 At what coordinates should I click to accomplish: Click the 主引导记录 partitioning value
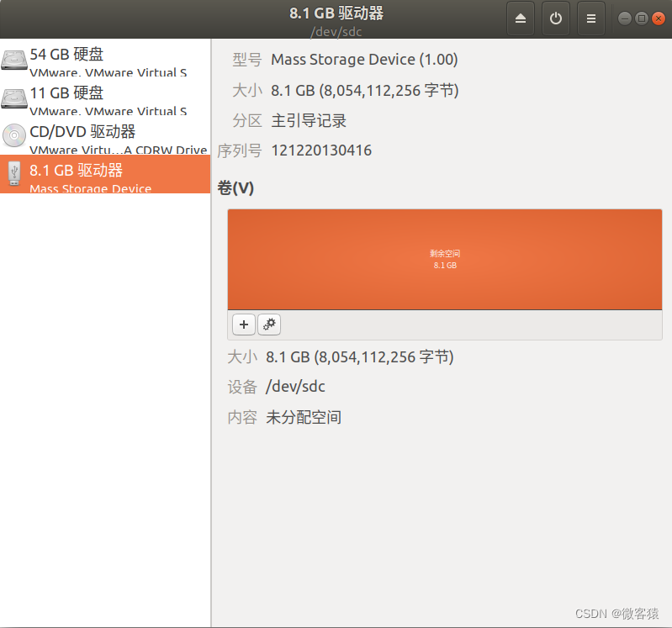[x=309, y=121]
